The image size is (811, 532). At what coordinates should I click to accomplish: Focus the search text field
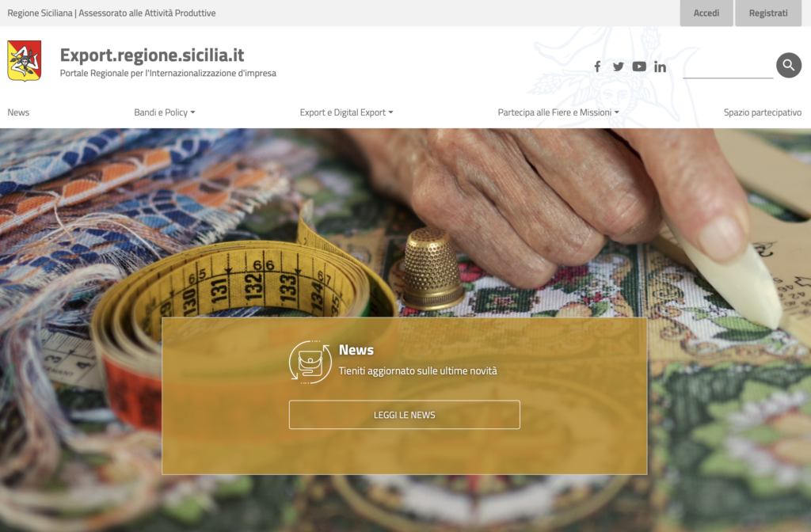click(728, 67)
